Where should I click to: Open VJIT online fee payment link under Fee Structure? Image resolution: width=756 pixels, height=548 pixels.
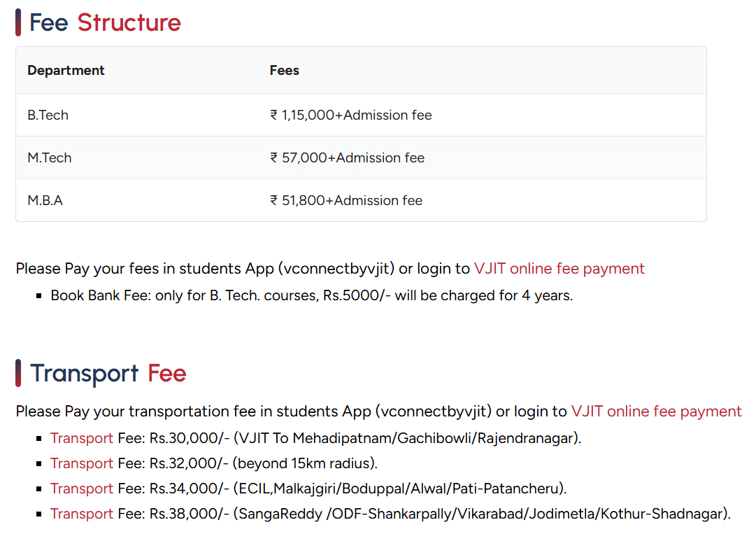pyautogui.click(x=559, y=269)
